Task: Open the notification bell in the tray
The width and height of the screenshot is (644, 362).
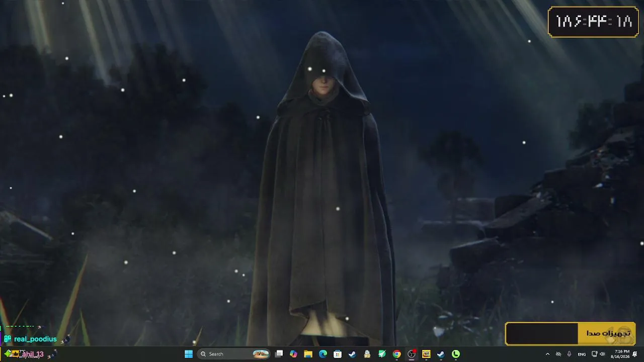Action: 635,354
